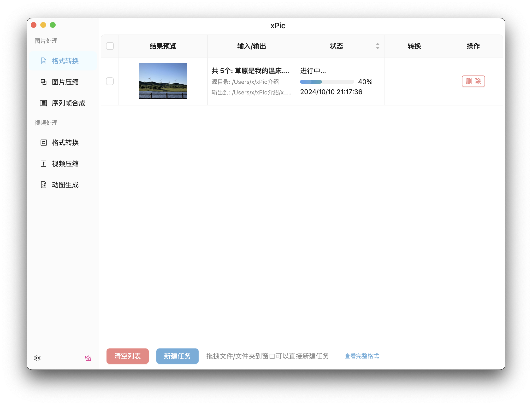Screen dimensions: 532x405
Task: Select 图片压缩 in the sidebar
Action: pos(65,82)
